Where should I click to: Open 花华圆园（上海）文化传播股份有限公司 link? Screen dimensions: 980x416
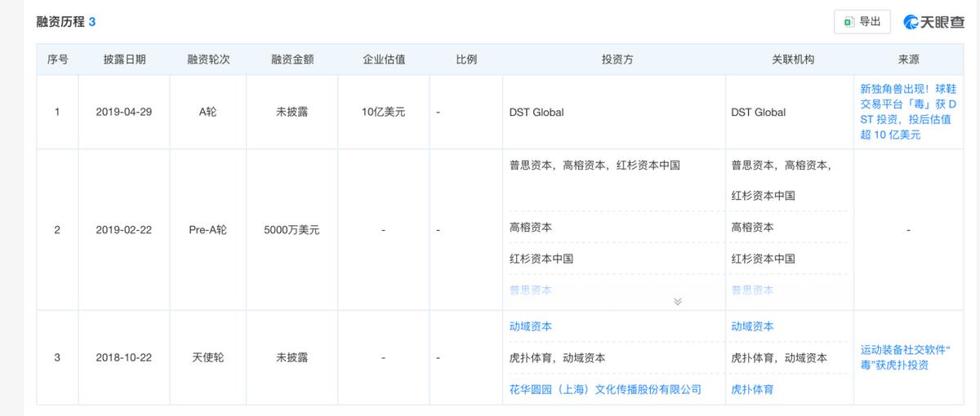(605, 390)
